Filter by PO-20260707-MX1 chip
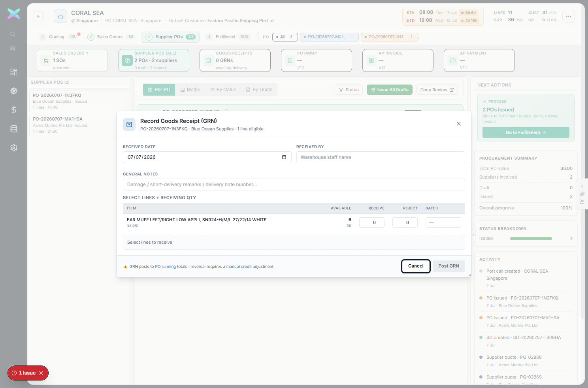Viewport: 588px width, 388px height. click(x=329, y=37)
